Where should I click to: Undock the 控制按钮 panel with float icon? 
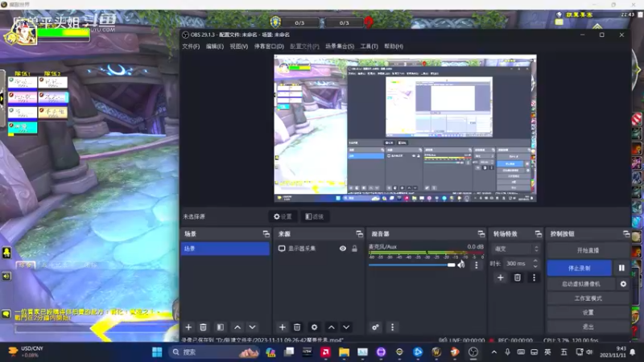626,234
